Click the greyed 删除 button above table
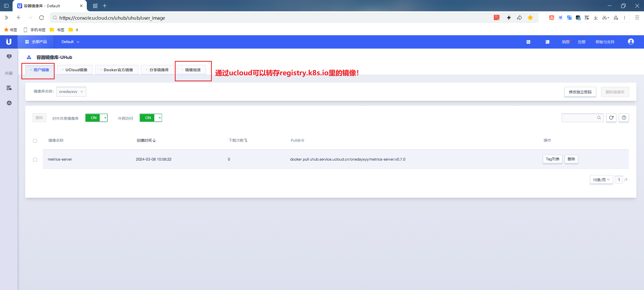This screenshot has width=644, height=290. tap(39, 118)
